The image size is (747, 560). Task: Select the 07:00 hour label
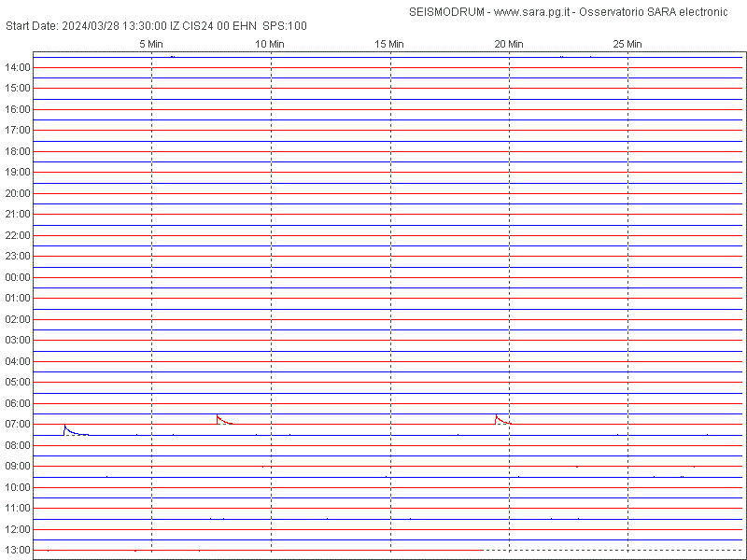click(x=18, y=424)
